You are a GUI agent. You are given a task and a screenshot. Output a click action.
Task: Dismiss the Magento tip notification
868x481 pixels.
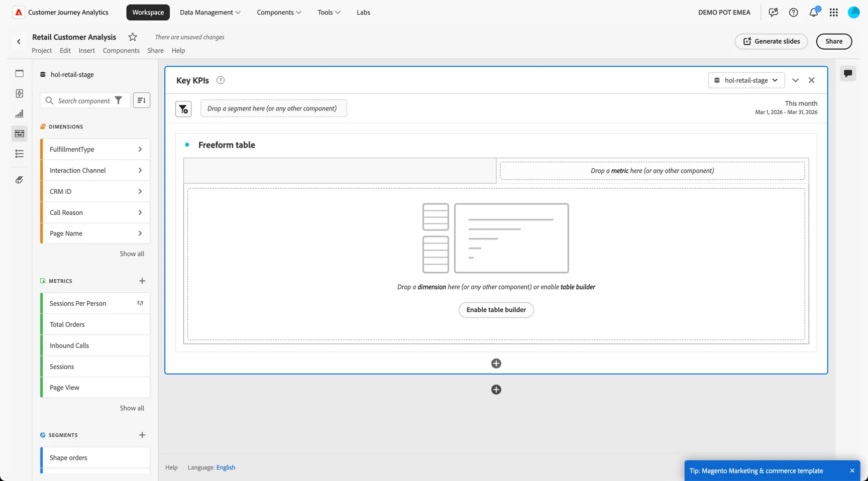[852, 471]
